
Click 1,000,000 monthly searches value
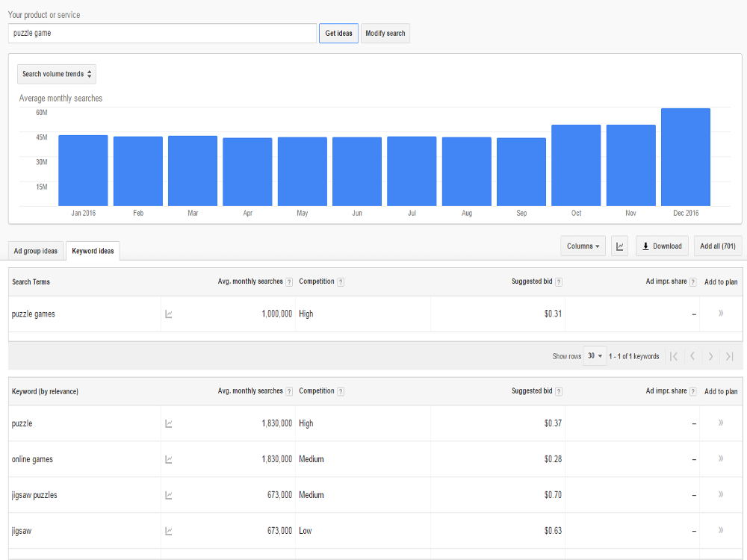(x=277, y=314)
